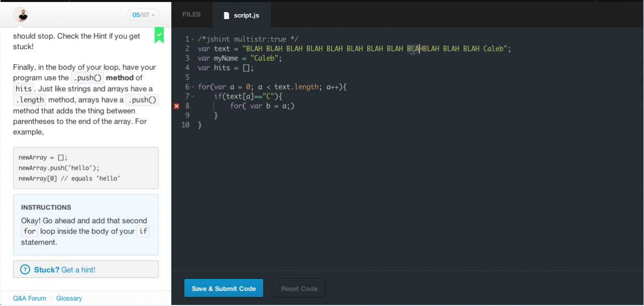Click the Reset Code button
Viewport: 644px width, 306px height.
tap(299, 288)
